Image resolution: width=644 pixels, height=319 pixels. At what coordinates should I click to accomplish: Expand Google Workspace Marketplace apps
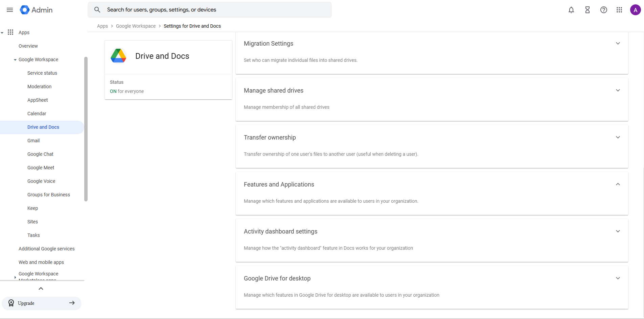tap(15, 277)
